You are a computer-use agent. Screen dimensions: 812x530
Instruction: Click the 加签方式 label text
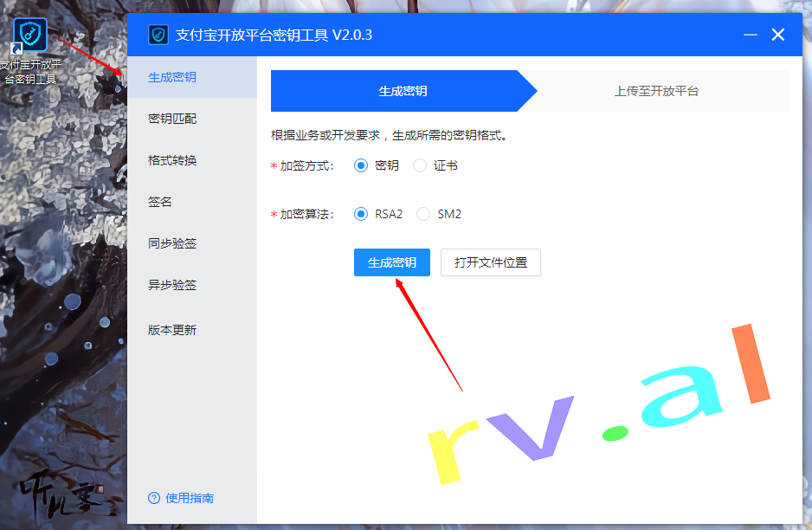306,165
